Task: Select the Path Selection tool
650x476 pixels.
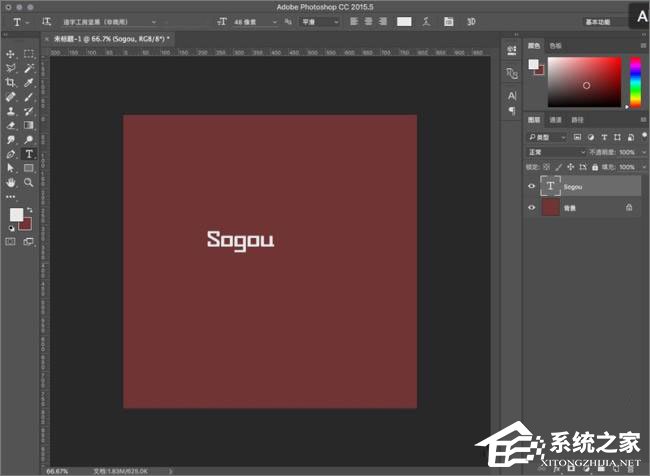Action: pos(11,168)
